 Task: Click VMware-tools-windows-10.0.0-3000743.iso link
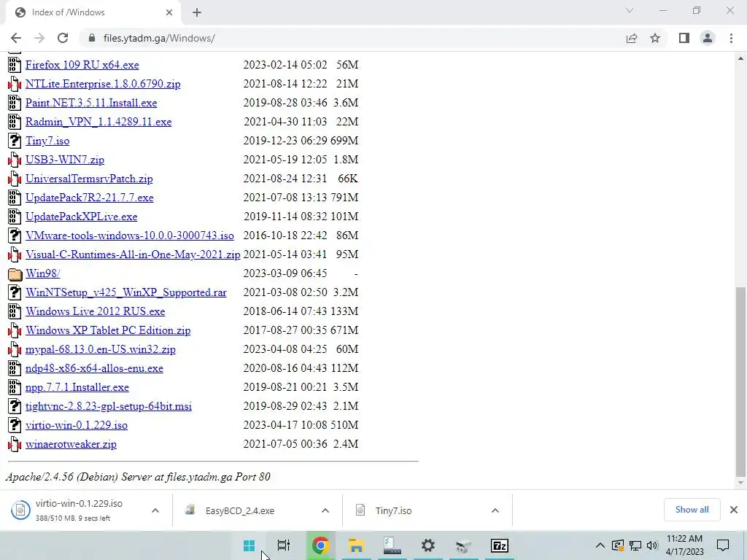130,236
